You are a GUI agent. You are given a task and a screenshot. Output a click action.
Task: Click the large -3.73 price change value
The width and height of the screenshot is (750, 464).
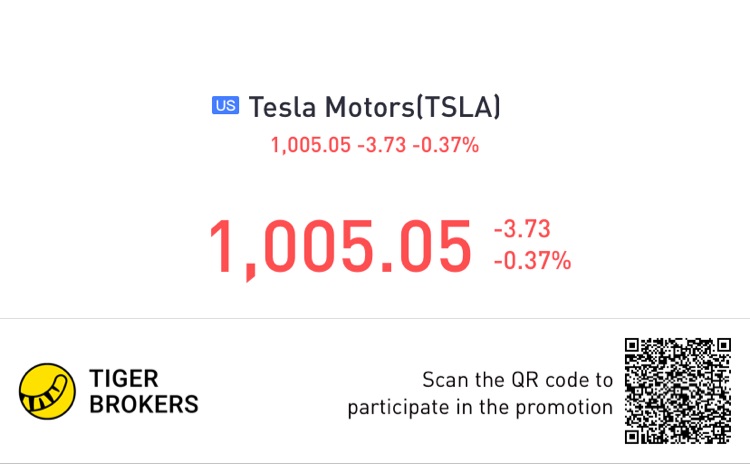[x=522, y=229]
